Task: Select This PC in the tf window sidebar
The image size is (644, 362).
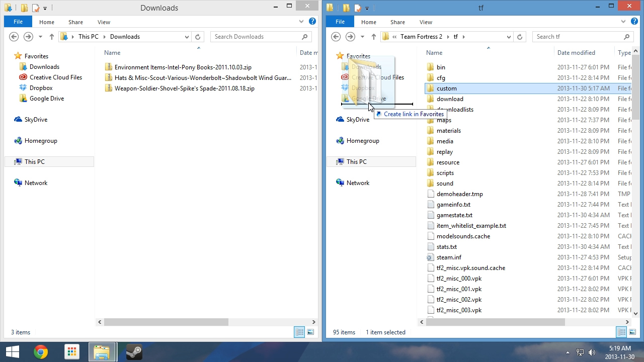Action: [371, 162]
